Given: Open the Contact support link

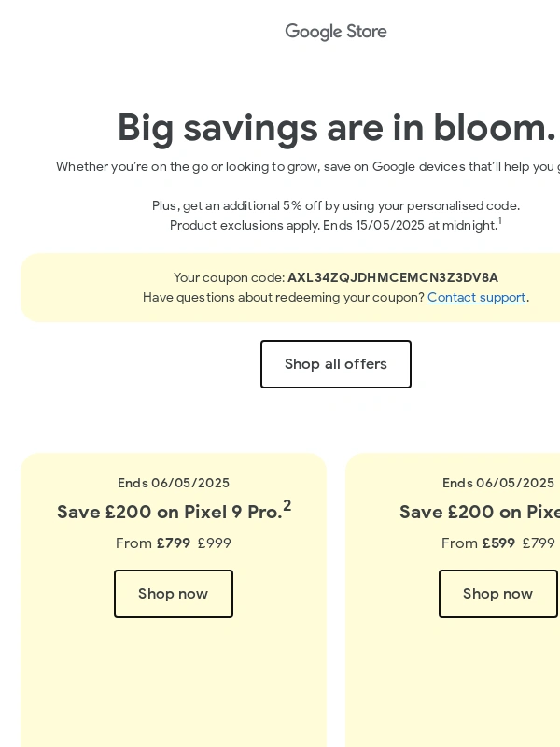Looking at the screenshot, I should pos(476,298).
